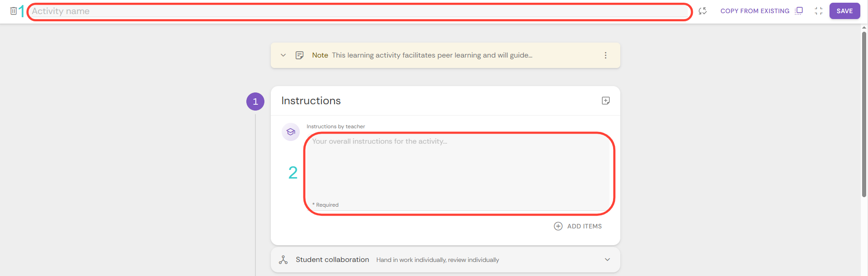Click ADD ITEMS below the instructions box
The width and height of the screenshot is (868, 276).
point(578,226)
